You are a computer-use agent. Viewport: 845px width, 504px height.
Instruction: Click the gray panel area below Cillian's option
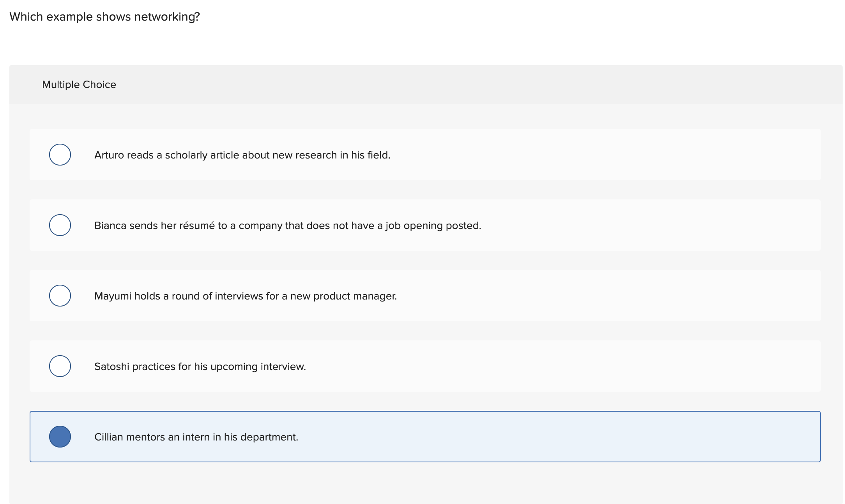[x=425, y=484]
